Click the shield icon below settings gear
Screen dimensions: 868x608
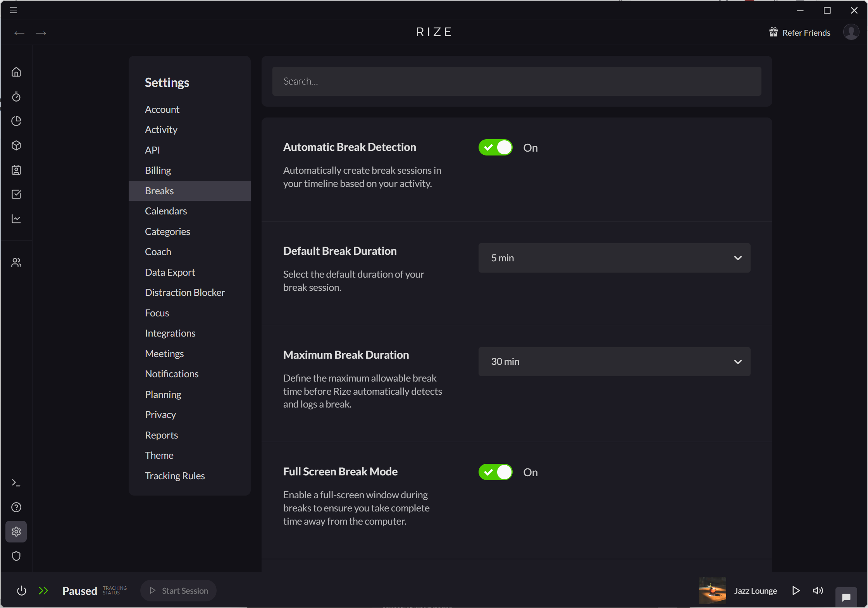16,556
